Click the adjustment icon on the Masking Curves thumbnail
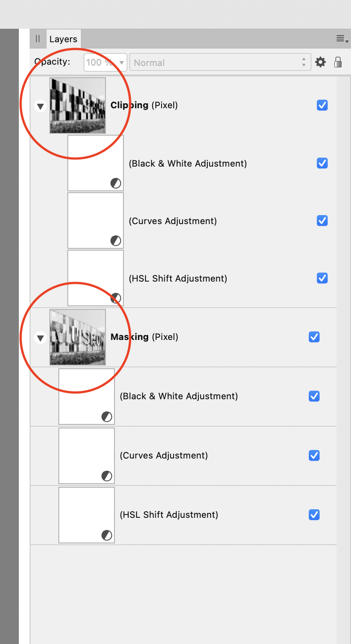 107,476
